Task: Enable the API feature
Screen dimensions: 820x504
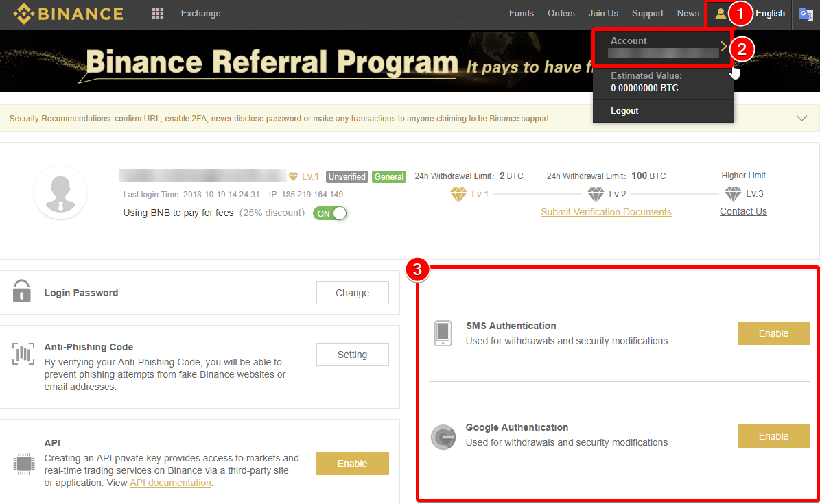Action: point(353,464)
